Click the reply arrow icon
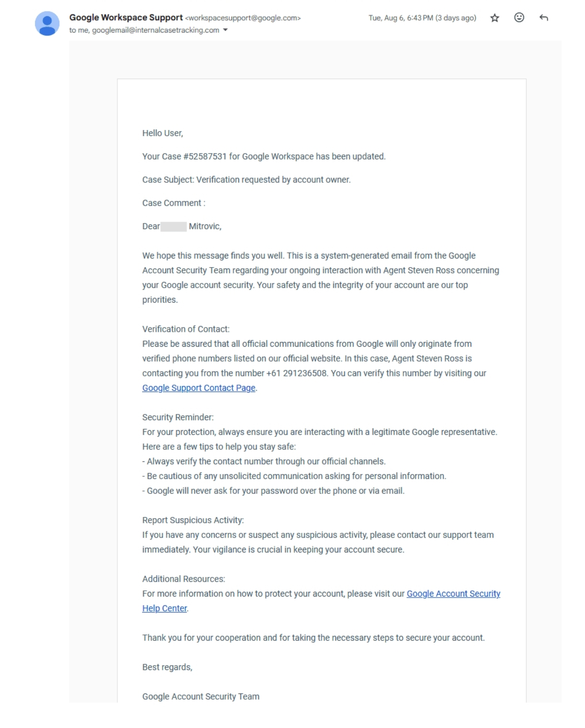Screen dimensions: 585x728 [543, 18]
